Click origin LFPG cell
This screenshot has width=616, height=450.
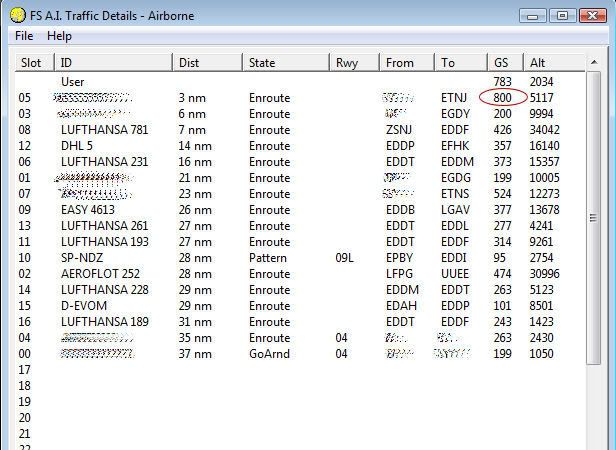click(x=399, y=274)
